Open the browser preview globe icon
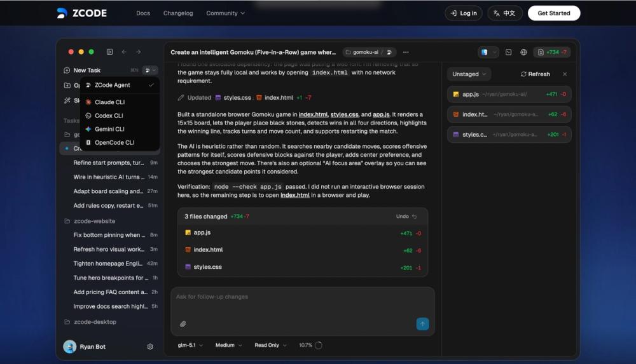Image resolution: width=636 pixels, height=364 pixels. click(523, 52)
